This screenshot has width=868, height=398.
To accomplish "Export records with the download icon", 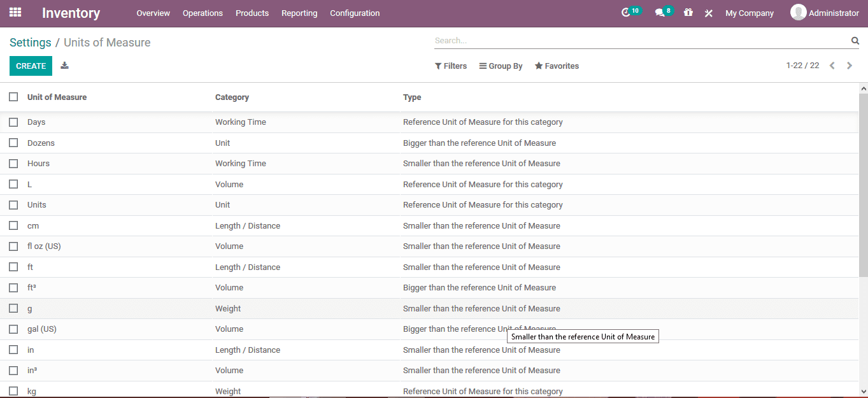I will 64,66.
